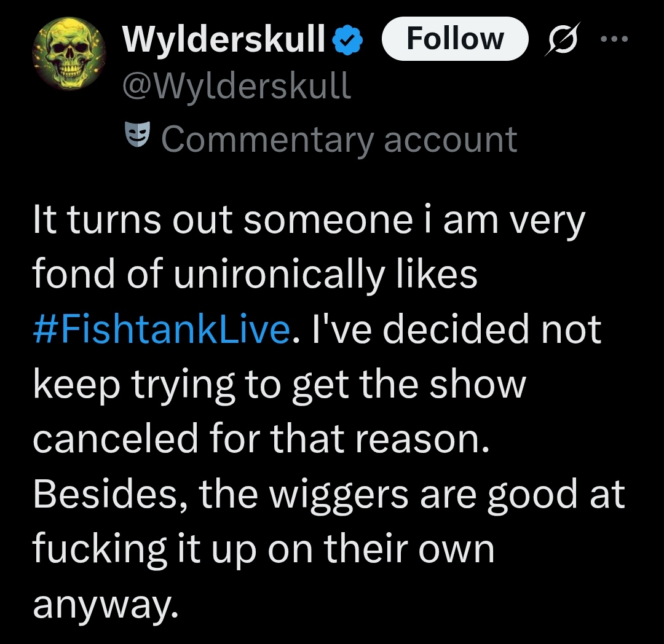Click the word "likes" before the hashtag
This screenshot has height=644, width=664.
point(437,274)
